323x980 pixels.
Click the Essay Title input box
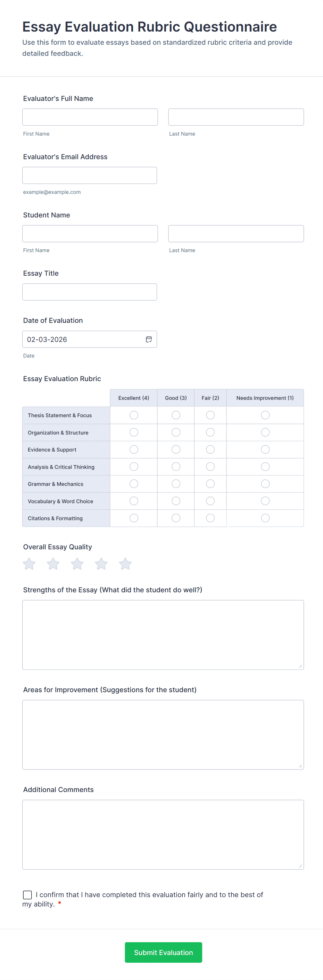(x=90, y=292)
